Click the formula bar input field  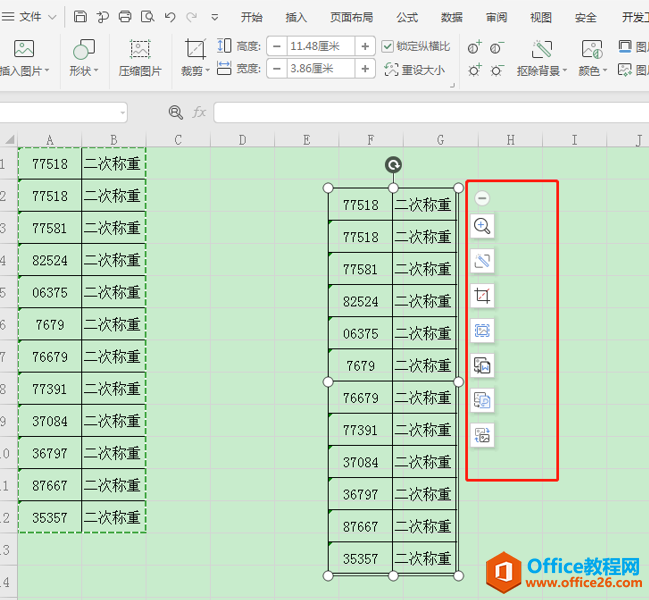coord(431,113)
